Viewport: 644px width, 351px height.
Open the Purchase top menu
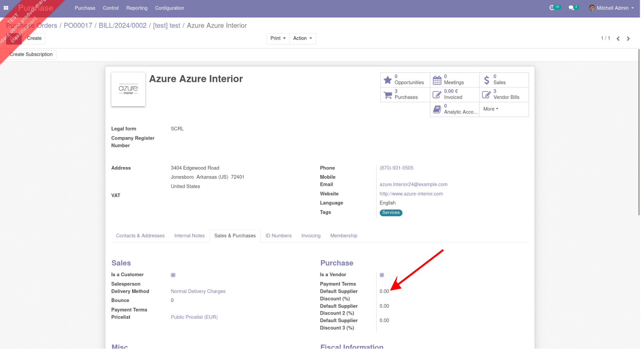tap(85, 8)
